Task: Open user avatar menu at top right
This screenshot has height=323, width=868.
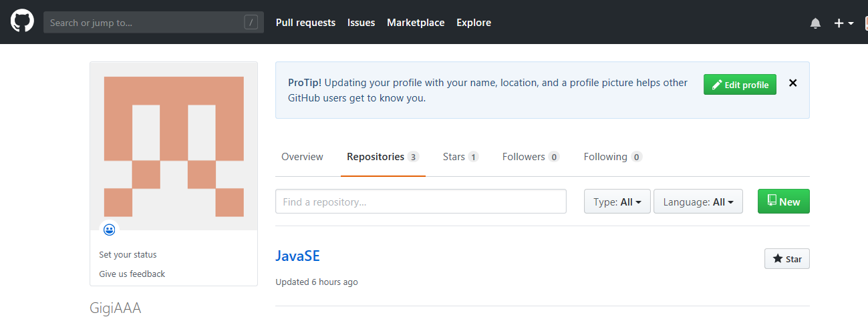Action: point(864,23)
